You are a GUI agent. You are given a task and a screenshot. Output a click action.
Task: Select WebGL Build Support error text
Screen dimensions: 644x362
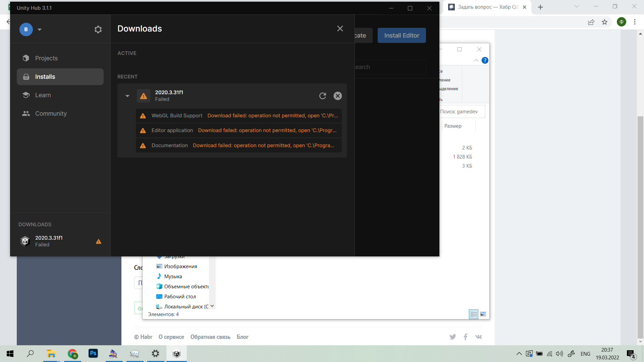tap(273, 116)
